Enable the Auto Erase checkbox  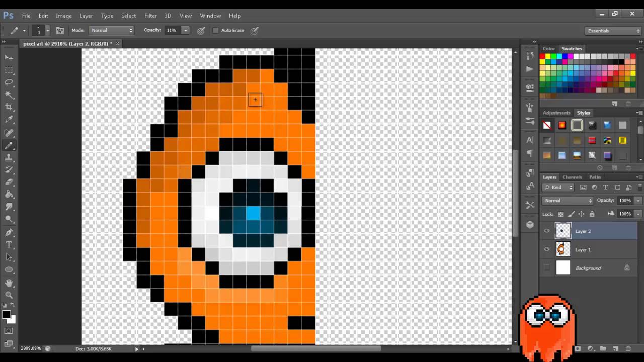(216, 30)
